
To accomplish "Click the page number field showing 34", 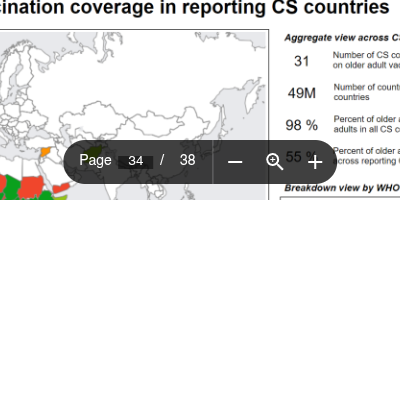I will 136,161.
